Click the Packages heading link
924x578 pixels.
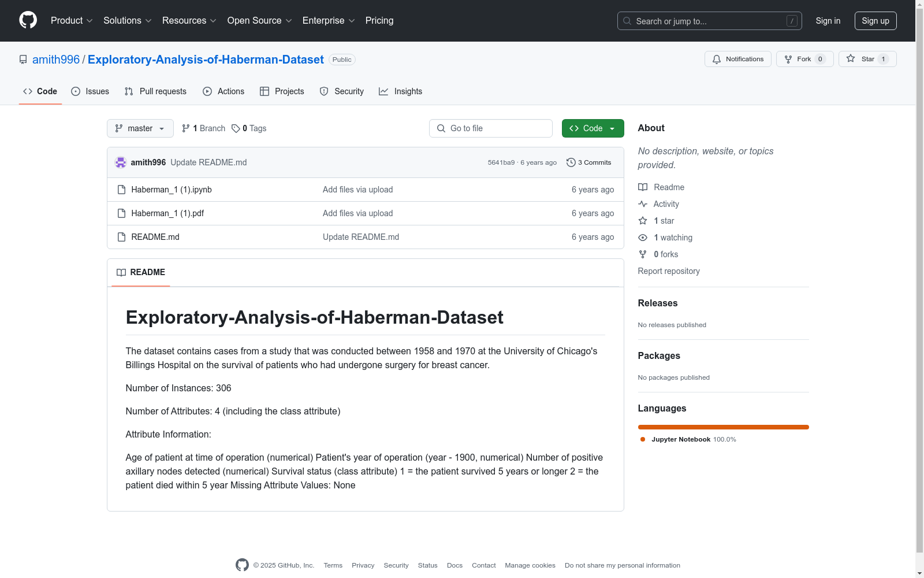coord(659,355)
